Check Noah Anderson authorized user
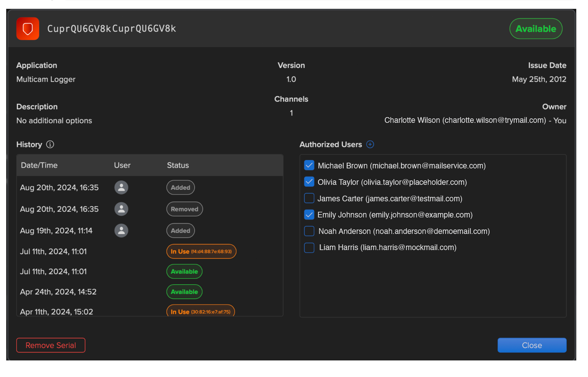 click(309, 231)
